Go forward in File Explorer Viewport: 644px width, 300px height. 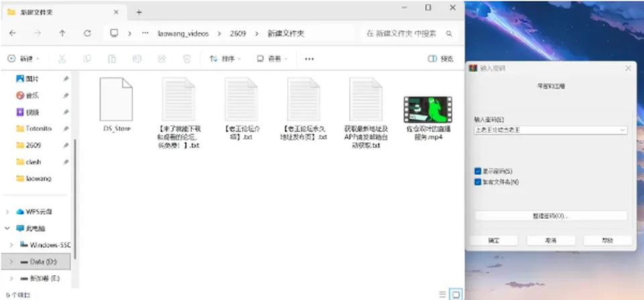pos(38,34)
